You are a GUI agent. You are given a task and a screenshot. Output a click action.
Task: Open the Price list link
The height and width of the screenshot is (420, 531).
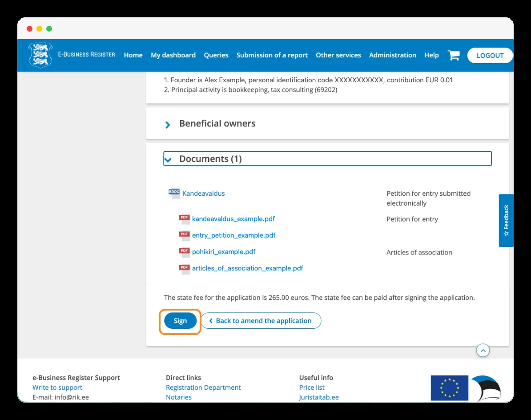[312, 388]
